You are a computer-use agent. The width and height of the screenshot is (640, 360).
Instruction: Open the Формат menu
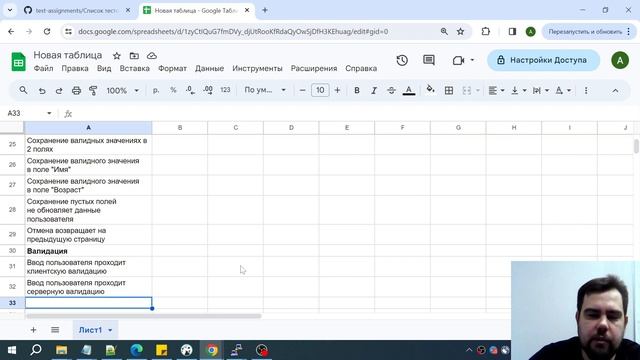(x=172, y=69)
